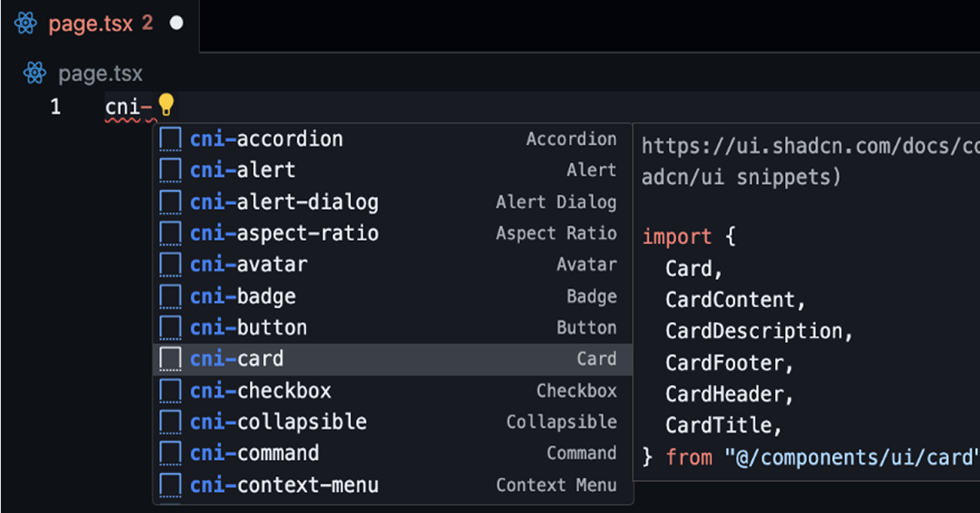The height and width of the screenshot is (513, 980).
Task: Click the snippet icon beside cni-context-menu
Action: [x=170, y=484]
